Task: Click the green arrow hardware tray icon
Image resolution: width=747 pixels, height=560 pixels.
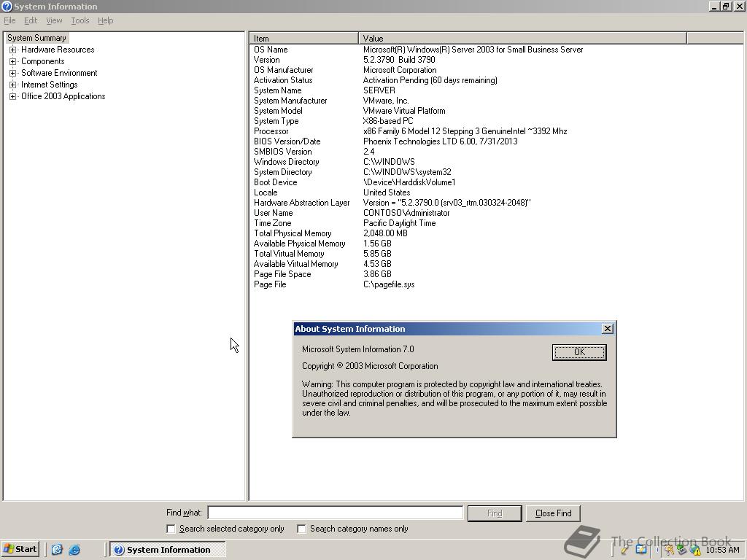Action: [682, 550]
